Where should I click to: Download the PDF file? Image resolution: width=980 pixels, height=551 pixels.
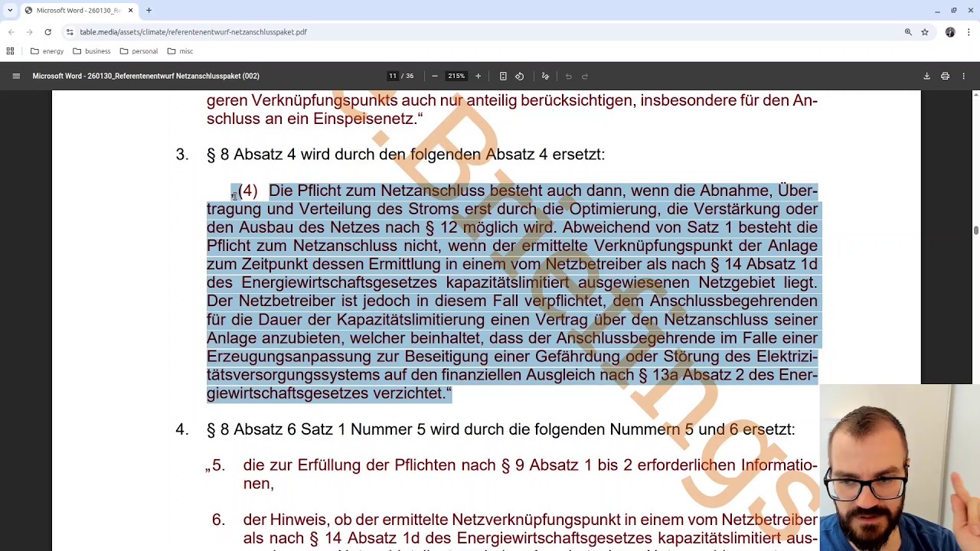(x=926, y=76)
